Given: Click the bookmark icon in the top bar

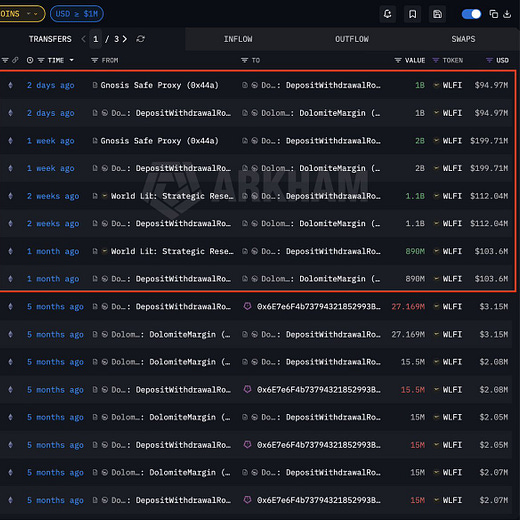Looking at the screenshot, I should coord(412,14).
